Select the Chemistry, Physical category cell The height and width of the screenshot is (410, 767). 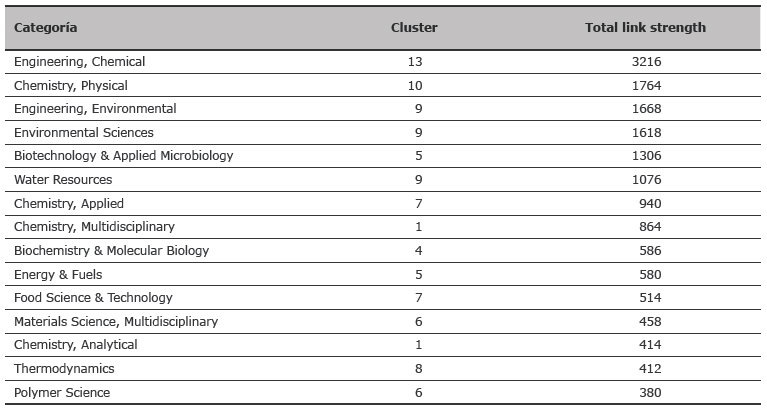70,86
